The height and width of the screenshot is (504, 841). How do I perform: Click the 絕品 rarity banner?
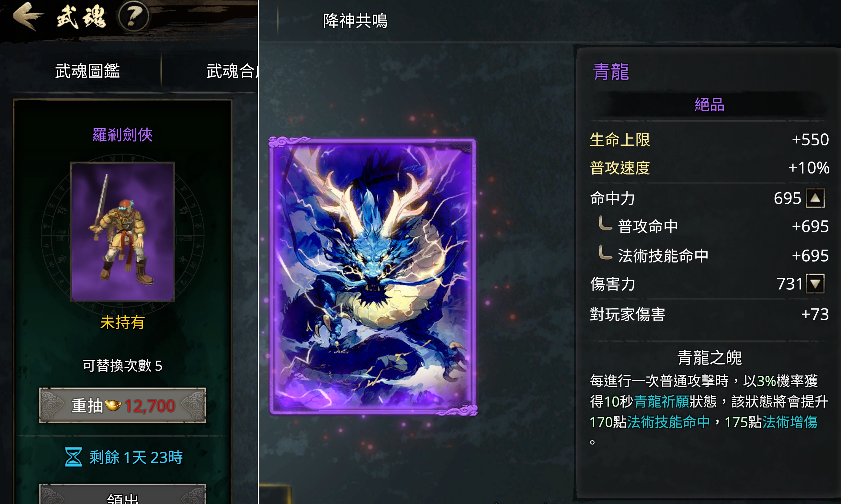pyautogui.click(x=709, y=104)
